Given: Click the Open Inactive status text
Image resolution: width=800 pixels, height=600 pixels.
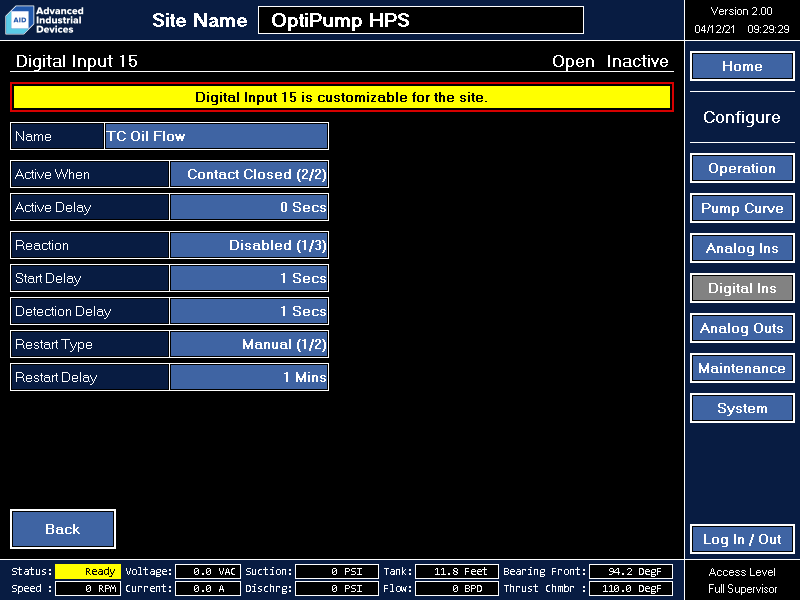Looking at the screenshot, I should (610, 61).
